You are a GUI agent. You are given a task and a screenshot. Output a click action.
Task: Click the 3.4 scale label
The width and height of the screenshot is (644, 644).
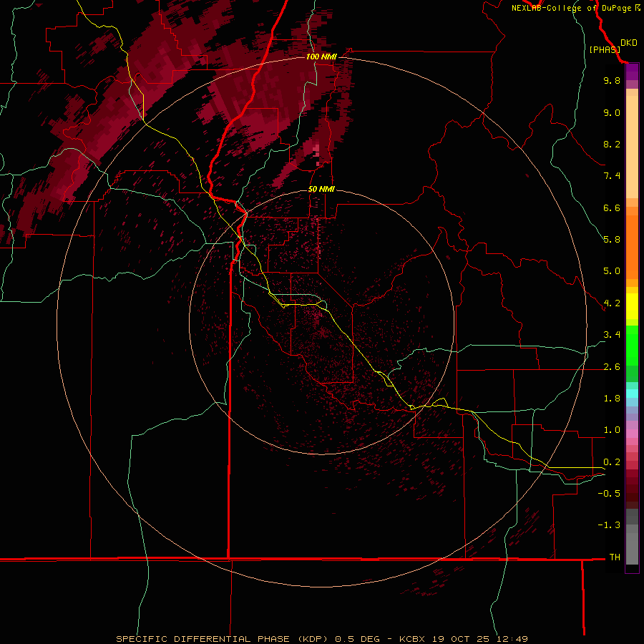[612, 335]
